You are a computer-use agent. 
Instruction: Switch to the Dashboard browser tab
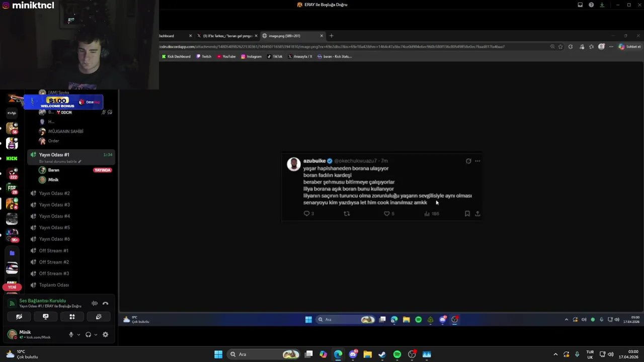coord(175,36)
